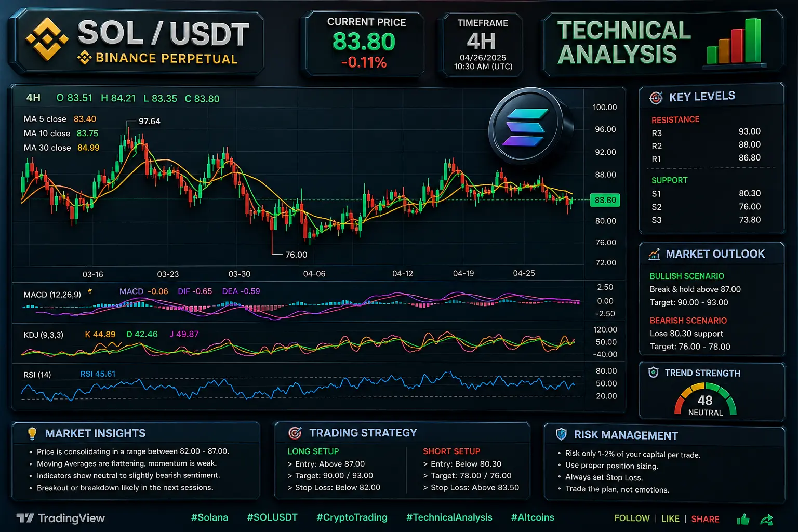Image resolution: width=798 pixels, height=532 pixels.
Task: Open the #SOLUSDT hashtag
Action: click(x=272, y=517)
